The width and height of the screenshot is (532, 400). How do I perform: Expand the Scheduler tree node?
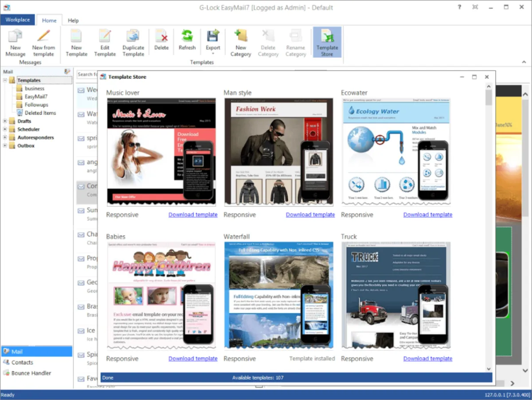[x=5, y=129]
